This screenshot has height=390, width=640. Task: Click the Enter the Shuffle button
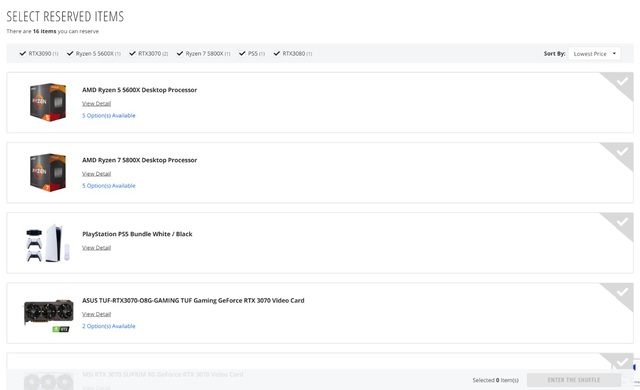coord(574,380)
